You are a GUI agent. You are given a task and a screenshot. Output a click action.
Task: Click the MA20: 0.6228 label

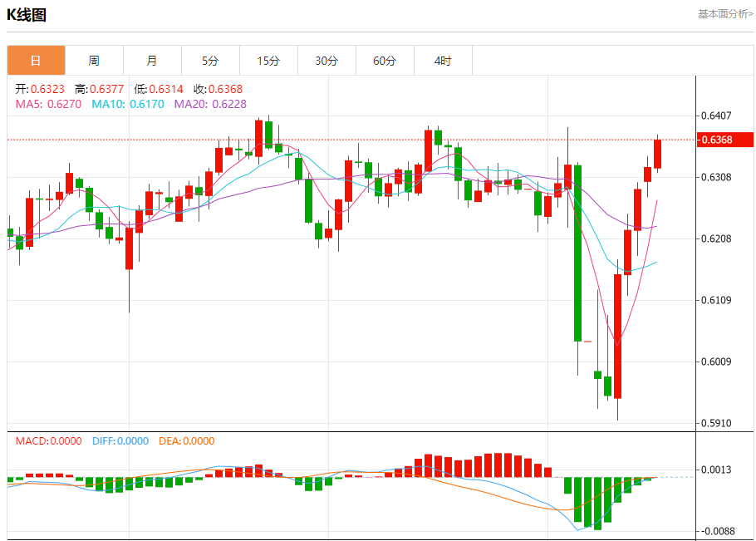coord(210,104)
